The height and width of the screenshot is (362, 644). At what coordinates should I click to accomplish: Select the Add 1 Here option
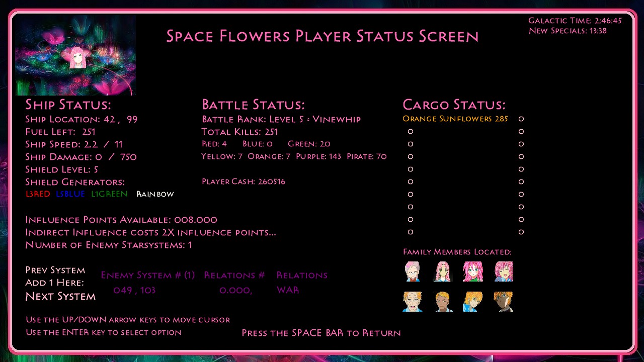pyautogui.click(x=55, y=283)
